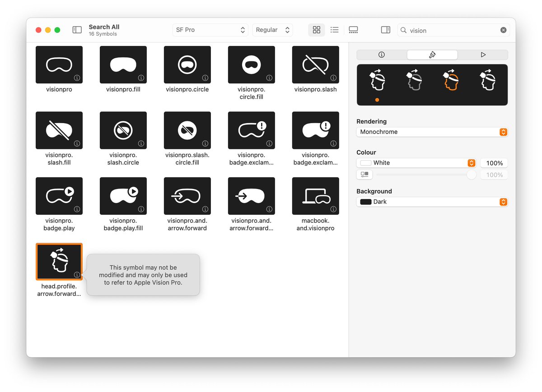Select the visionpro.circle.fill symbol
This screenshot has width=542, height=392.
coord(252,65)
